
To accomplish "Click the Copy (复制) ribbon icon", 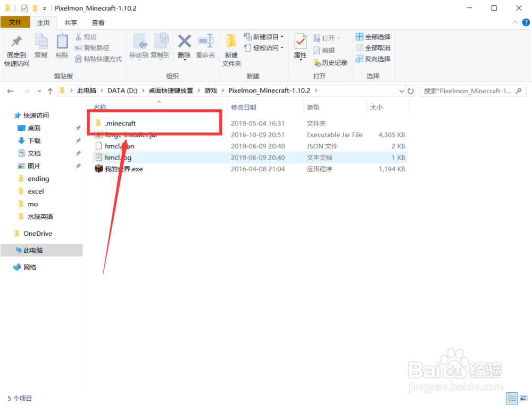I will (41, 46).
